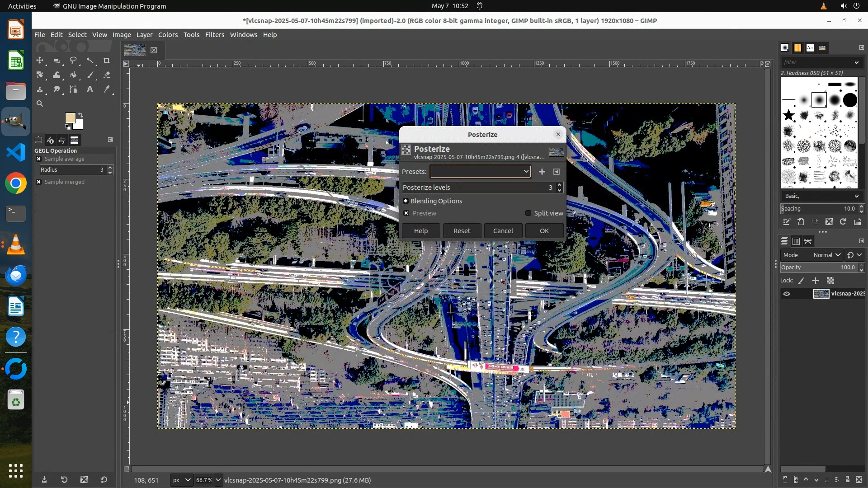Swap foreground and background colors
868x488 pixels.
[x=80, y=115]
